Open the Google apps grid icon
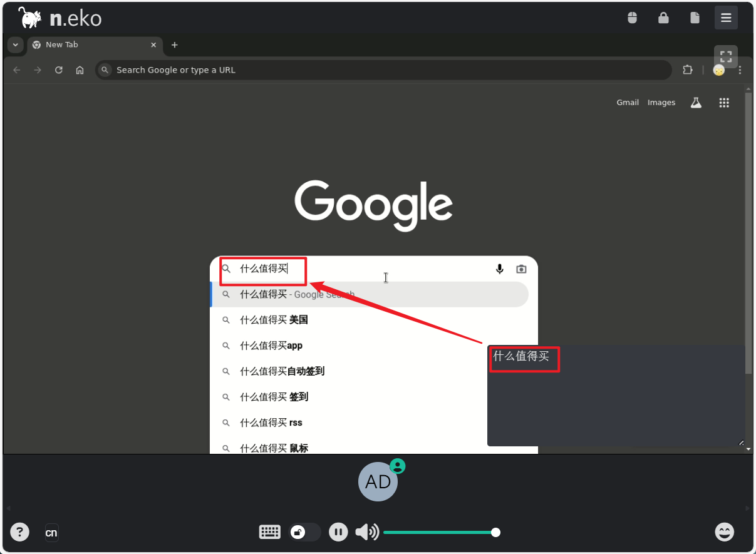The height and width of the screenshot is (554, 756). tap(724, 103)
